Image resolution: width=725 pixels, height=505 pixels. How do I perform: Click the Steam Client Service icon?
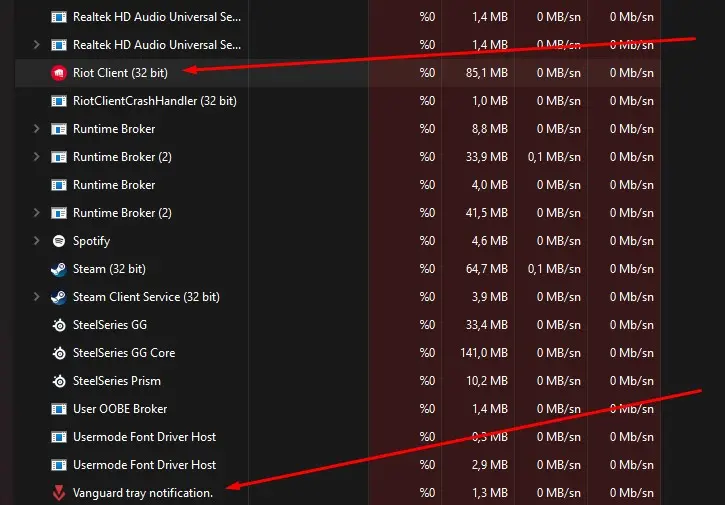coord(58,297)
